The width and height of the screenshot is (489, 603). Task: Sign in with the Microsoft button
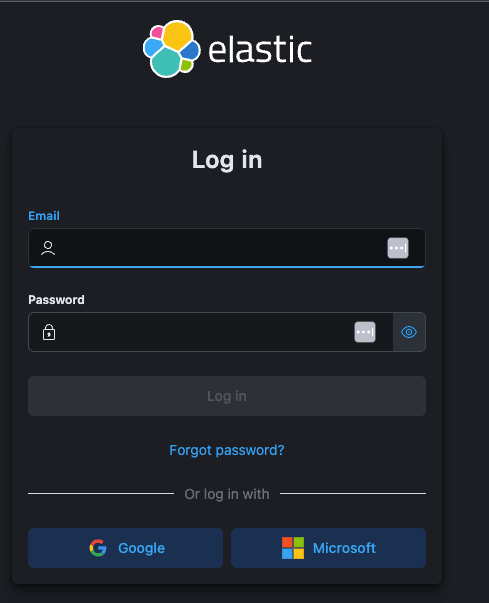tap(328, 548)
